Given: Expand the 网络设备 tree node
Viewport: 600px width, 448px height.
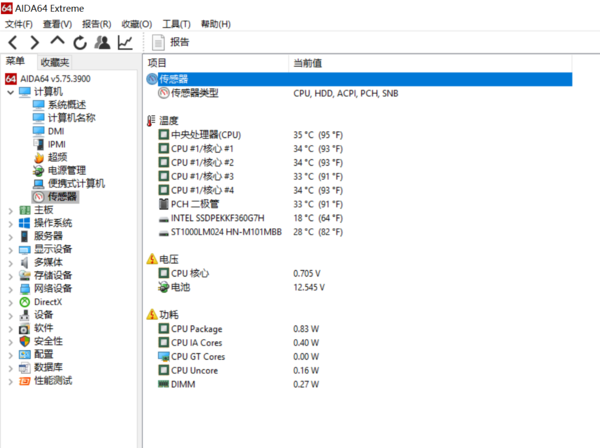Looking at the screenshot, I should (10, 289).
